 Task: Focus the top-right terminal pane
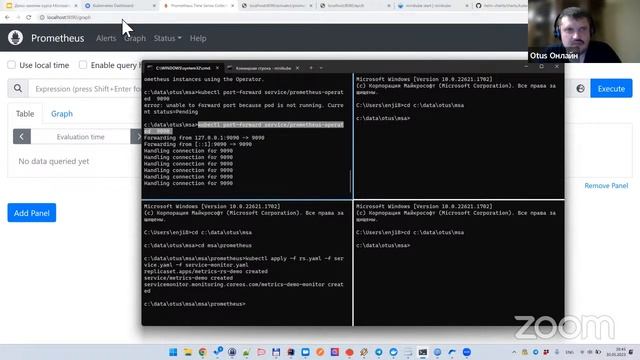pyautogui.click(x=459, y=136)
